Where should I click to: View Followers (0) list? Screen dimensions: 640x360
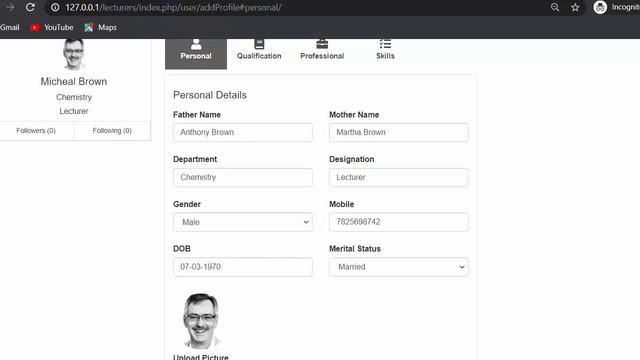tap(36, 131)
